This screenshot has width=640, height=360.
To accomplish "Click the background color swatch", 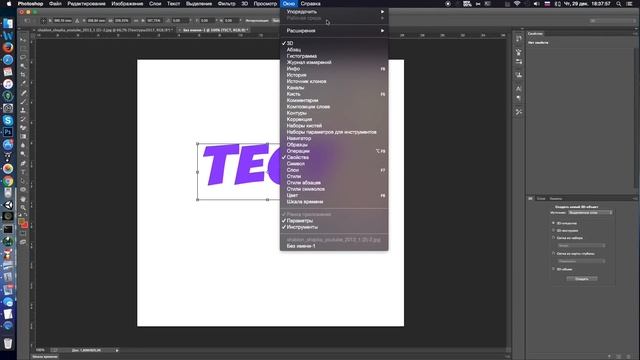I will (x=25, y=225).
